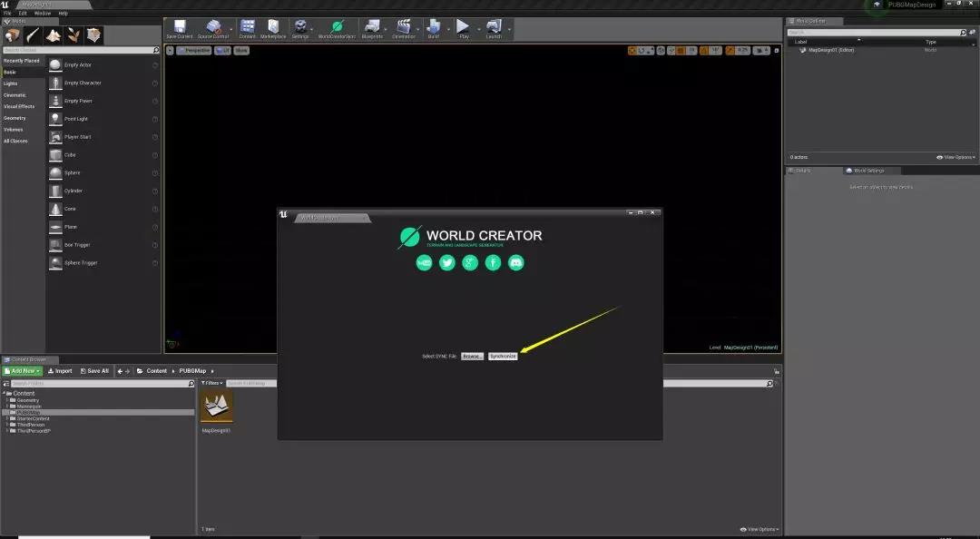Select the Place mode icon
Screen dimensions: 980x539
pos(12,35)
